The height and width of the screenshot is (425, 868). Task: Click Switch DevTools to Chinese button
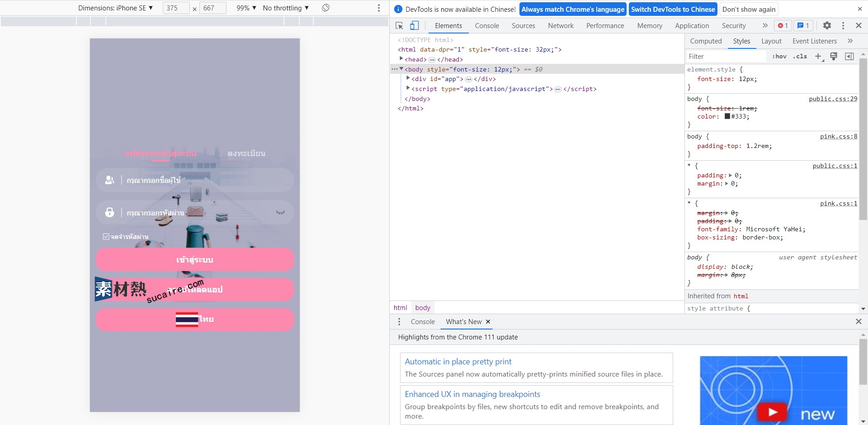(673, 9)
